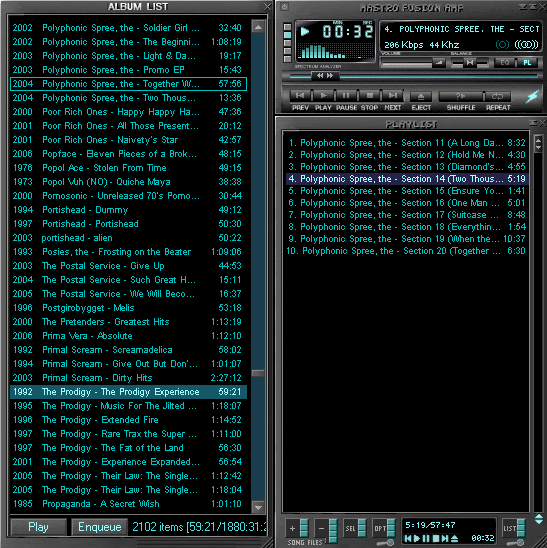Click mini pause icon in playlist footer
The height and width of the screenshot is (548, 547).
(x=426, y=539)
